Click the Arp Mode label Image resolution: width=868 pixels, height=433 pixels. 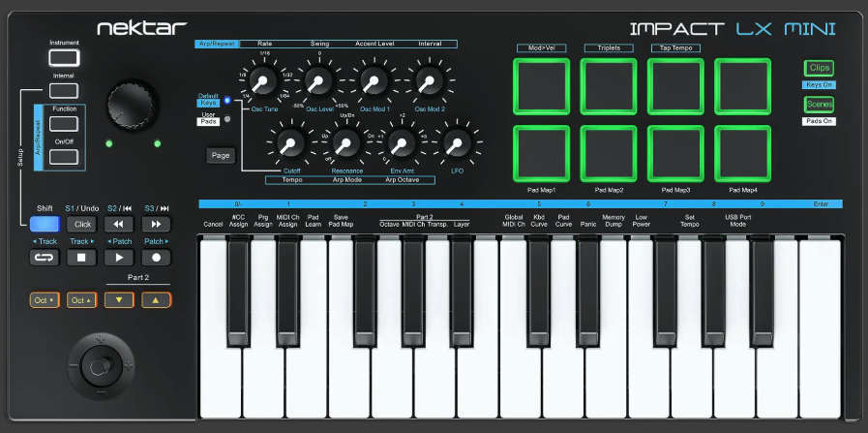(x=347, y=180)
